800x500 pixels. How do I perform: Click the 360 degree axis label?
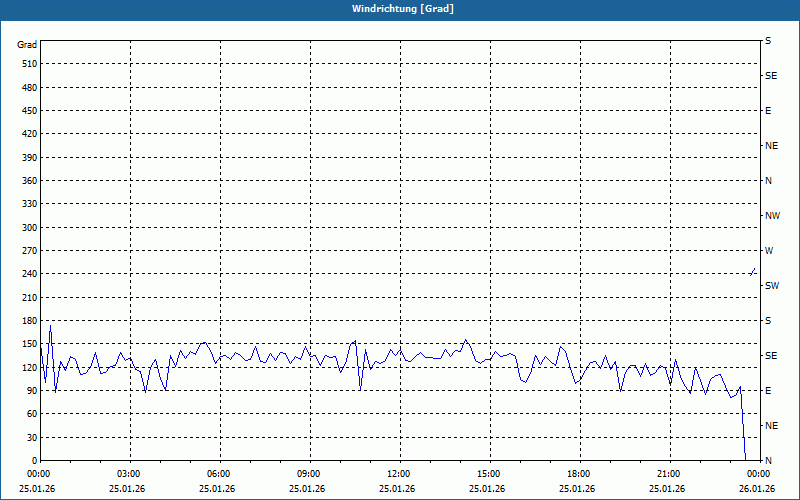click(30, 181)
